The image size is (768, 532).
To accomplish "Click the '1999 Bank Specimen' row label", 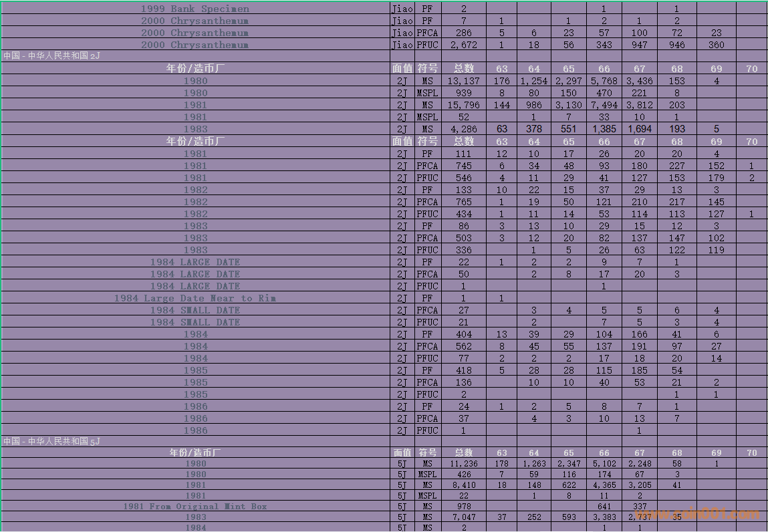I will click(x=195, y=9).
